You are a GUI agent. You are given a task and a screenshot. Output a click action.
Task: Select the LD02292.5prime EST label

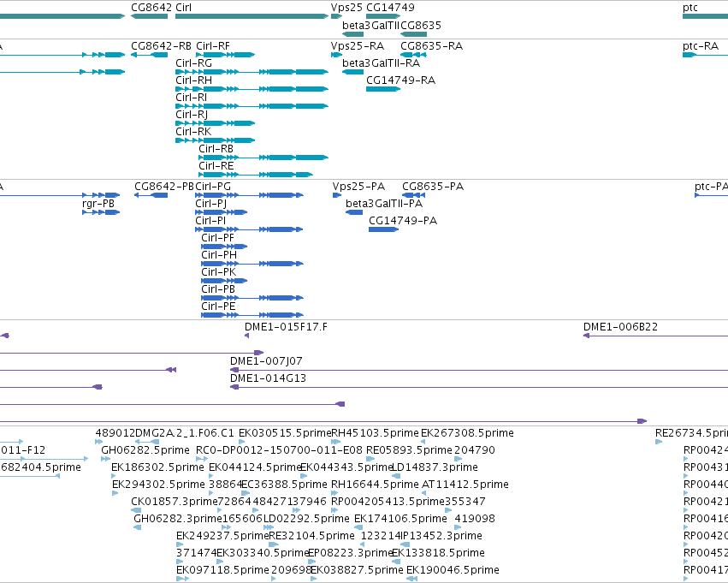pos(306,520)
